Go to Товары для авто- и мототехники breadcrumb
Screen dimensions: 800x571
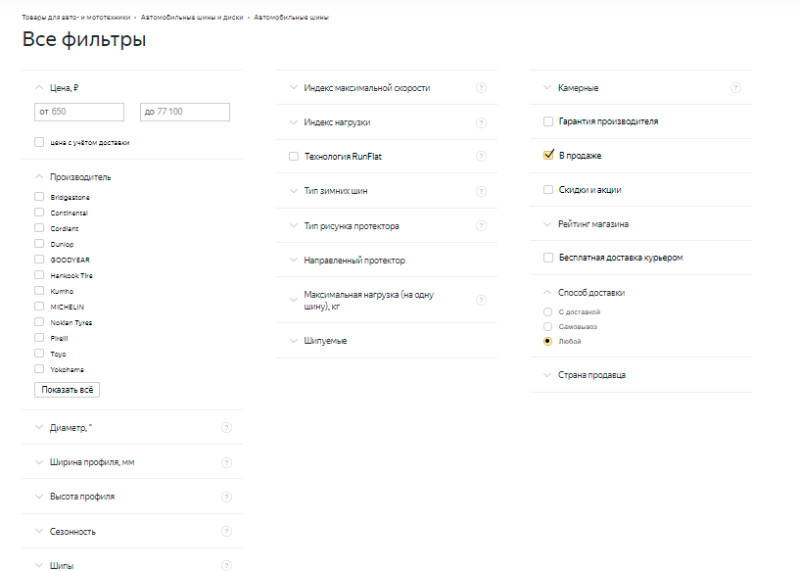[x=76, y=18]
